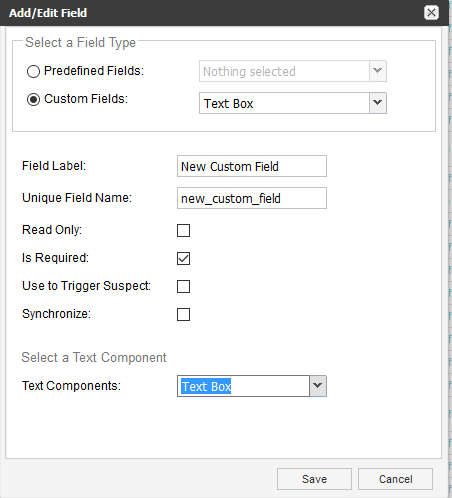Focus the Unique Field Name text box
Image resolution: width=452 pixels, height=498 pixels.
(252, 198)
